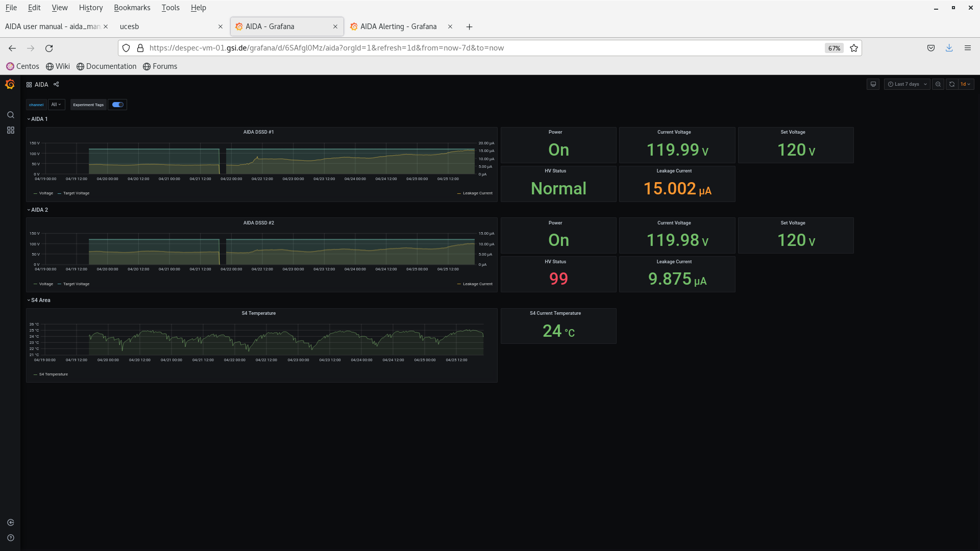Image resolution: width=980 pixels, height=551 pixels.
Task: Open the Centos bookmark
Action: (x=22, y=66)
